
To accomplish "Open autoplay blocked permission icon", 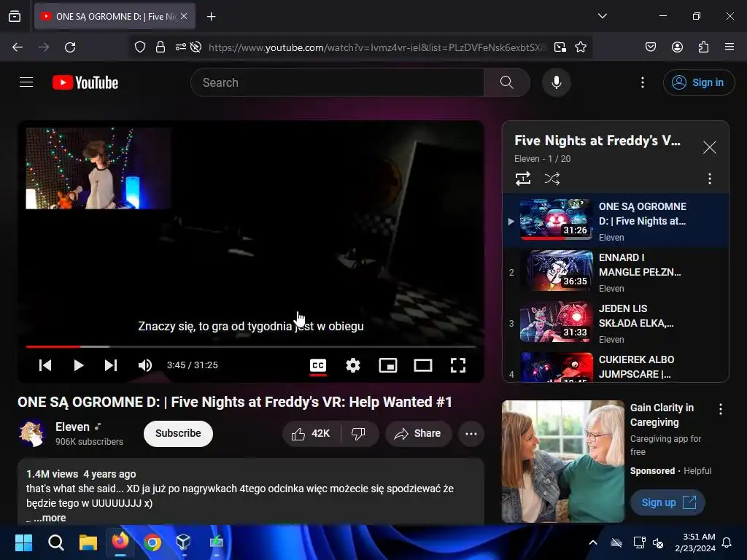I will 196,47.
